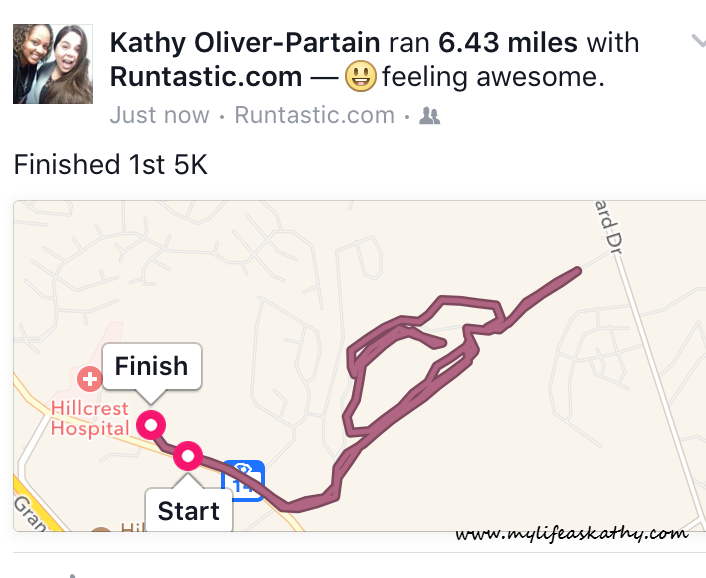This screenshot has width=706, height=578.
Task: Open Kathy Oliver-Partain's profile name link
Action: coord(245,43)
